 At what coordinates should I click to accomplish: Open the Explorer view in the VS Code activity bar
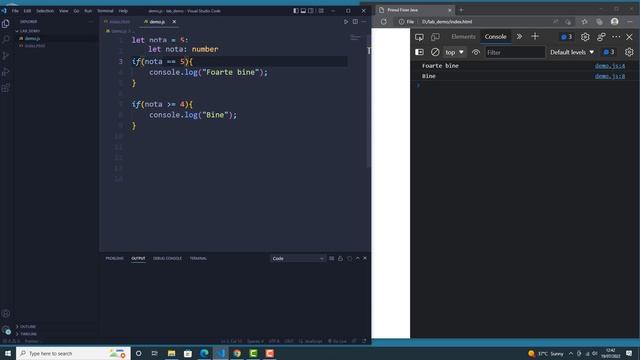click(6, 24)
